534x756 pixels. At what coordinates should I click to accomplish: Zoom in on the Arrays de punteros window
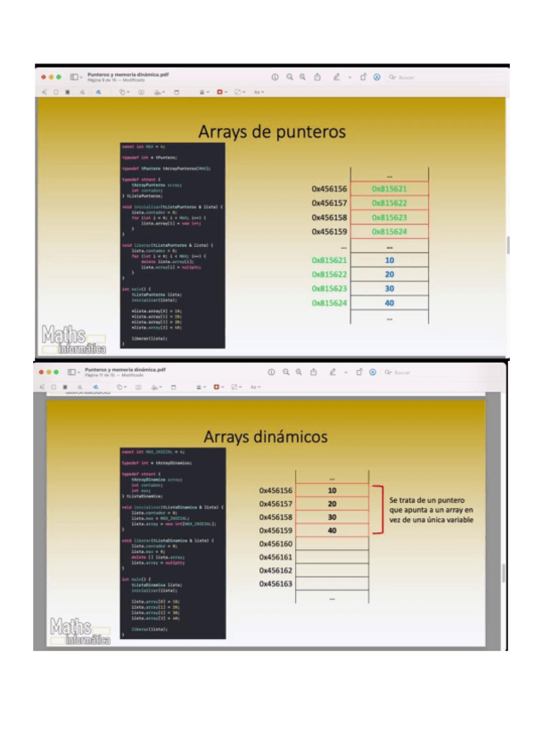tap(302, 78)
